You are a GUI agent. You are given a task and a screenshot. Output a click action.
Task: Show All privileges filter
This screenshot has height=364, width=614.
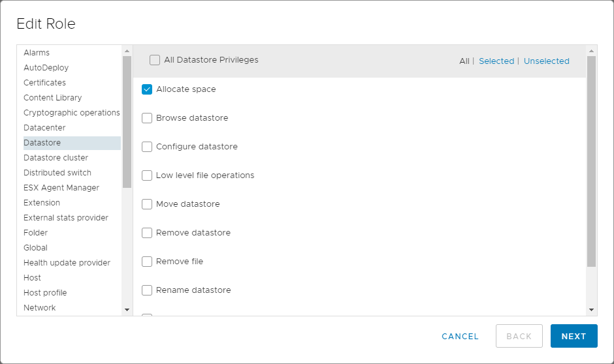click(x=464, y=61)
